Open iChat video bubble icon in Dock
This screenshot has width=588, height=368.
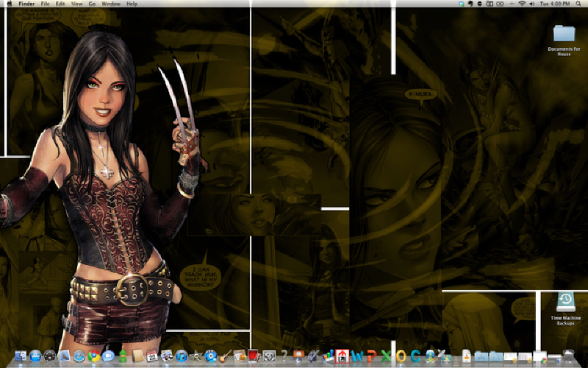[x=108, y=355]
